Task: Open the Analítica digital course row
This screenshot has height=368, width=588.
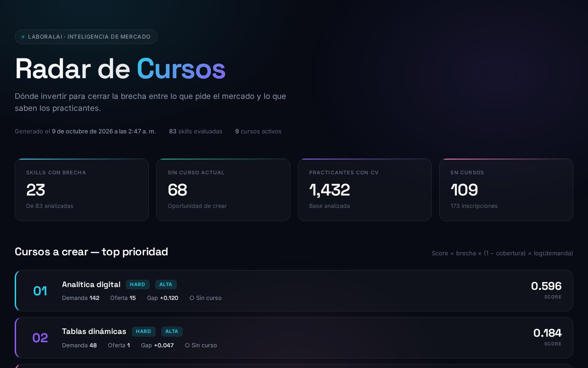Action: (x=294, y=291)
